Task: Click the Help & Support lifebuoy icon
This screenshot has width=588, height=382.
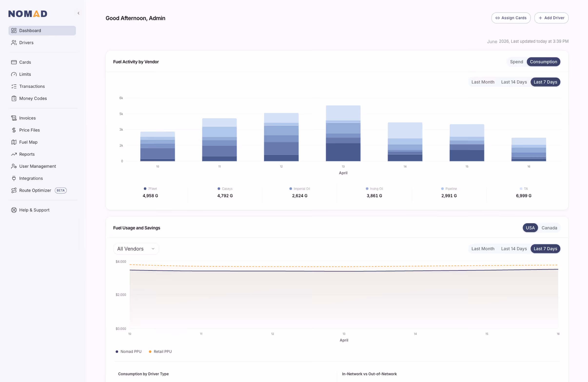Action: pyautogui.click(x=14, y=210)
